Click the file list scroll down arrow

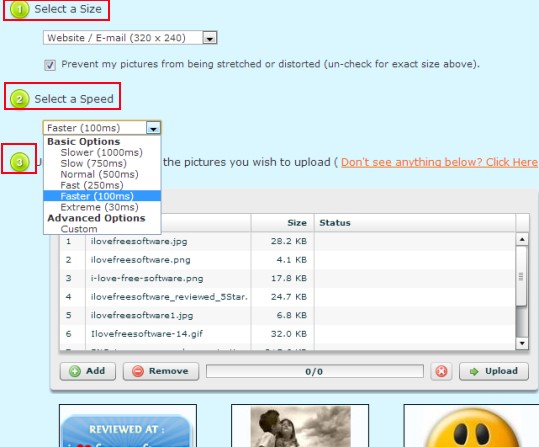[522, 343]
